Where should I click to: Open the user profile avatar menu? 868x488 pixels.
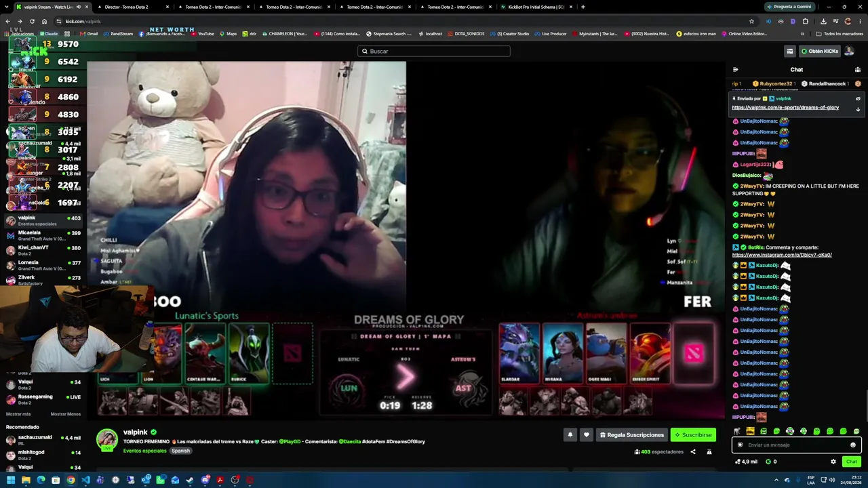[849, 51]
